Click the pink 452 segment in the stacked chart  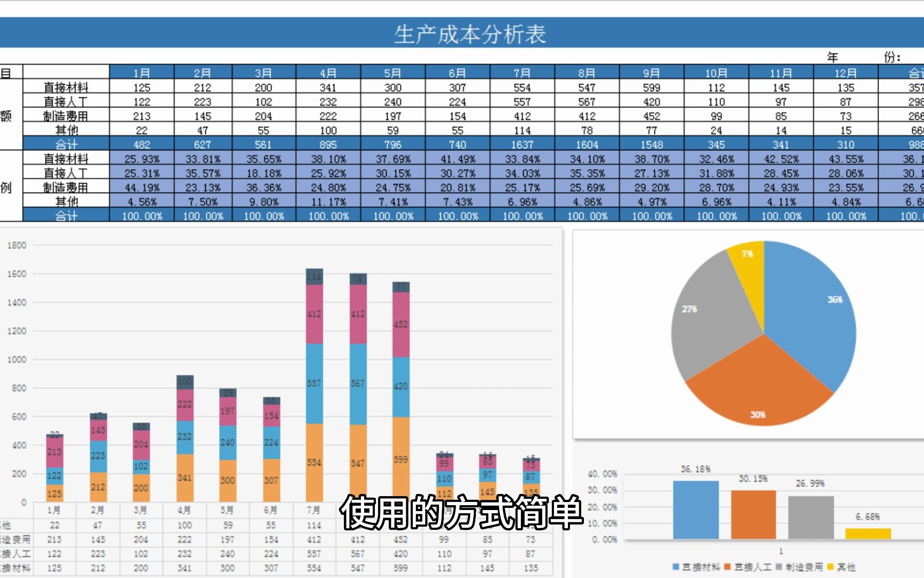401,324
